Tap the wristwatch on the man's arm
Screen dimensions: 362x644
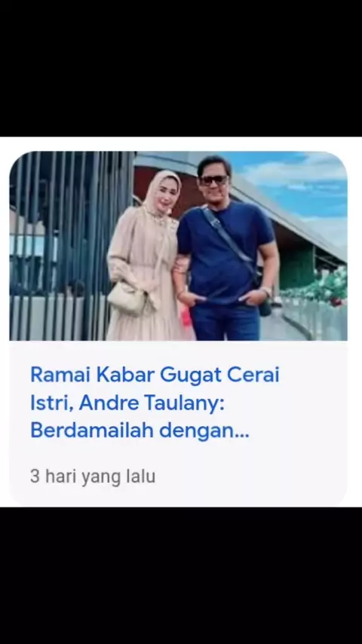(x=266, y=291)
